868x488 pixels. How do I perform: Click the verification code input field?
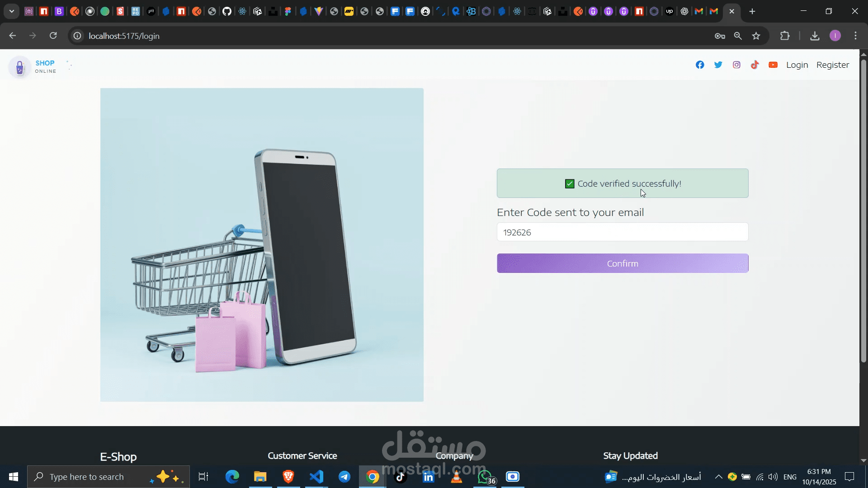click(622, 232)
